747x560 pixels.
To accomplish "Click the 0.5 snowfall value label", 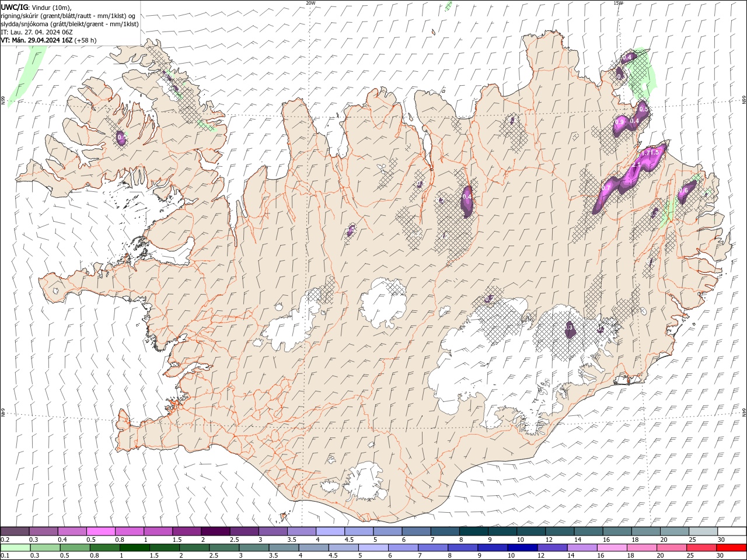I will coord(644,109).
